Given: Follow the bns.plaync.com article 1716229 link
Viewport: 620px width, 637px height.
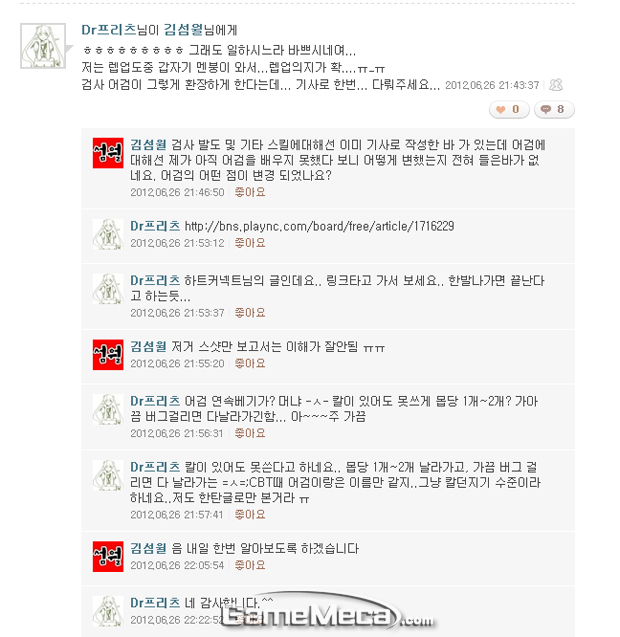Looking at the screenshot, I should click(319, 226).
